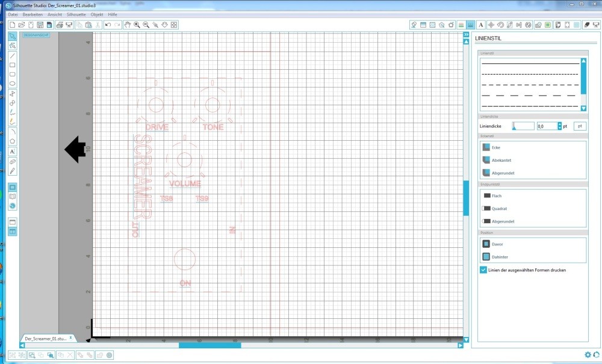Pick the regular polygon tool
The image size is (602, 364).
pos(12,141)
